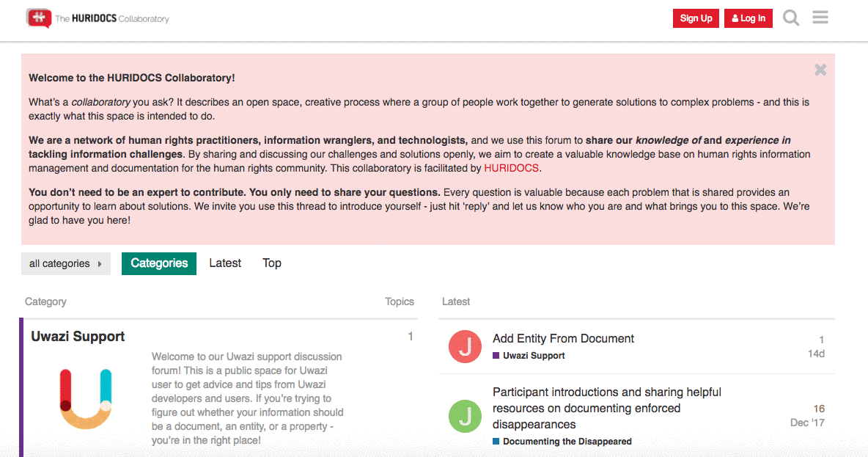Open the Uwazi Support category heading
Screen dimensions: 868x457
click(x=78, y=336)
